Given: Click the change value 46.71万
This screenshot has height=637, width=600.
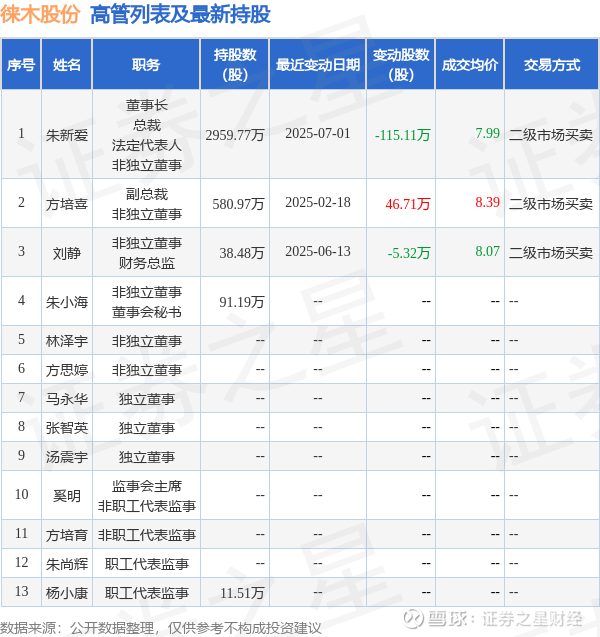Looking at the screenshot, I should (x=408, y=204).
